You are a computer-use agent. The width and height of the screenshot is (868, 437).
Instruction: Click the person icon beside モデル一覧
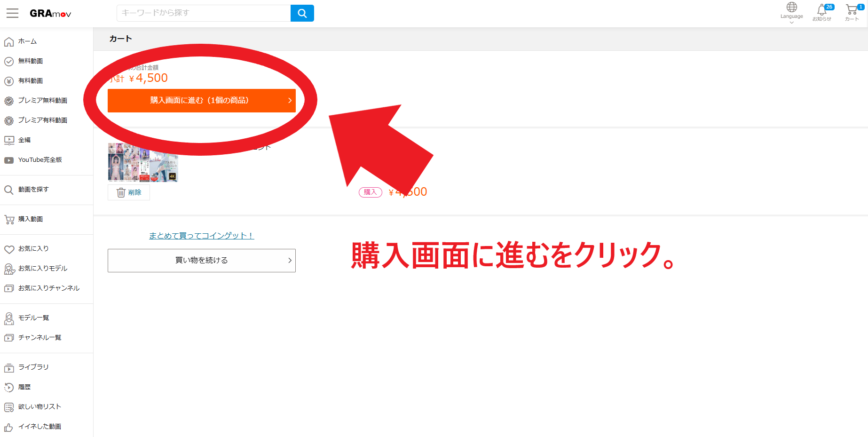pyautogui.click(x=9, y=318)
